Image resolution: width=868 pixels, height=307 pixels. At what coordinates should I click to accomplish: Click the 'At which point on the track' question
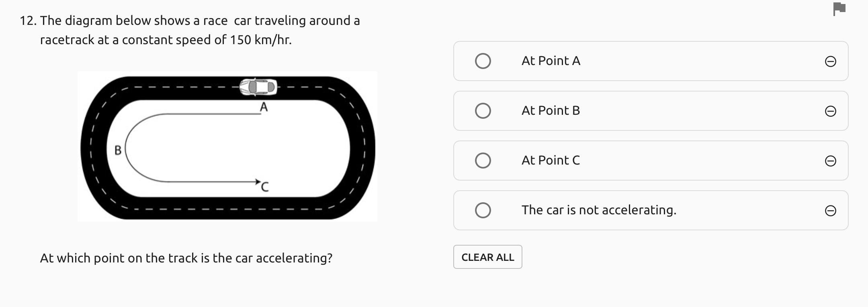(186, 258)
